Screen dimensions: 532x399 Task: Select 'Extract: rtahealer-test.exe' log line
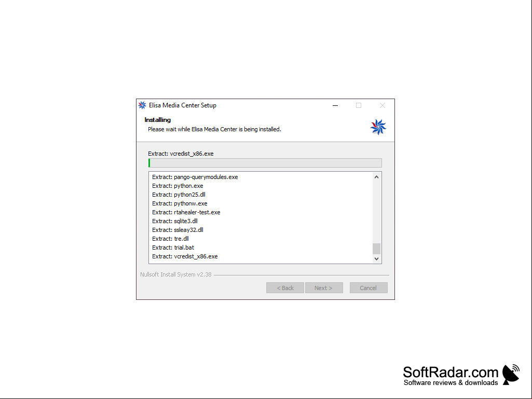[186, 212]
